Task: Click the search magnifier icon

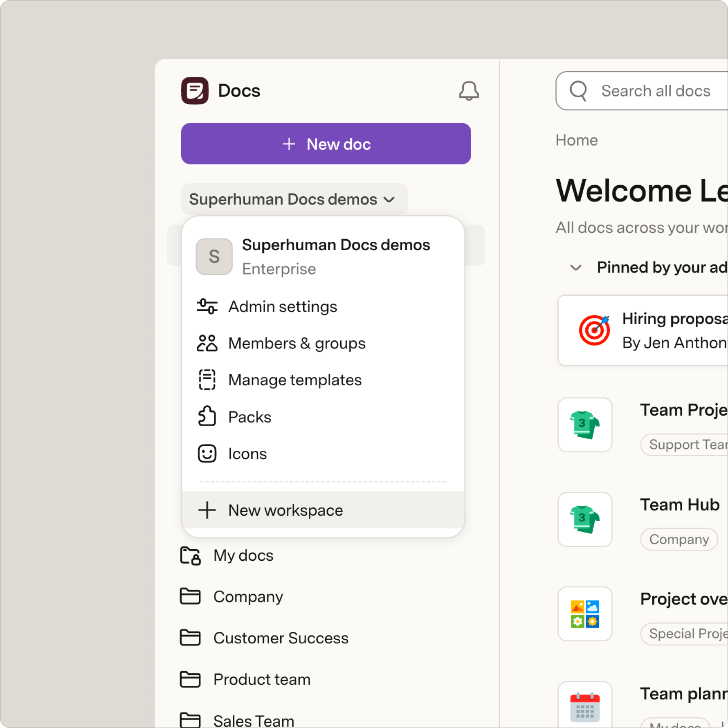Action: (x=578, y=91)
